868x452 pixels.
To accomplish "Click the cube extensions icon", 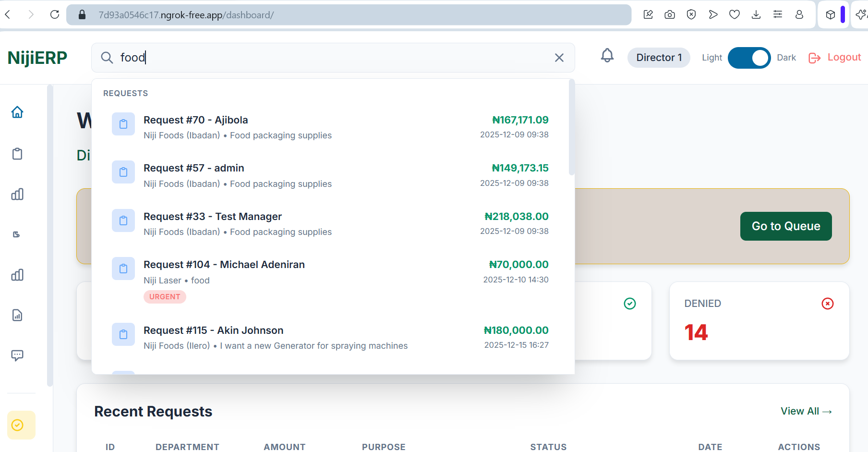I will (x=831, y=14).
